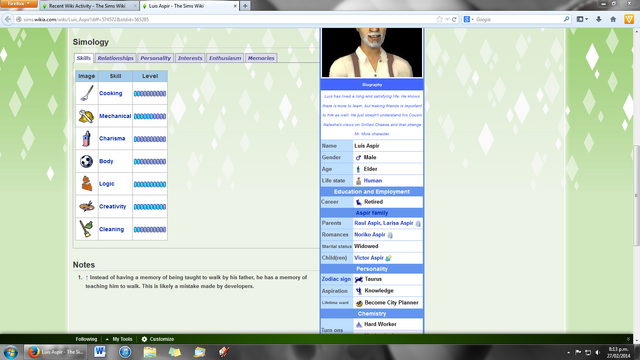Open the Mechanical skill link
Screen dimensions: 640x360
pyautogui.click(x=115, y=116)
